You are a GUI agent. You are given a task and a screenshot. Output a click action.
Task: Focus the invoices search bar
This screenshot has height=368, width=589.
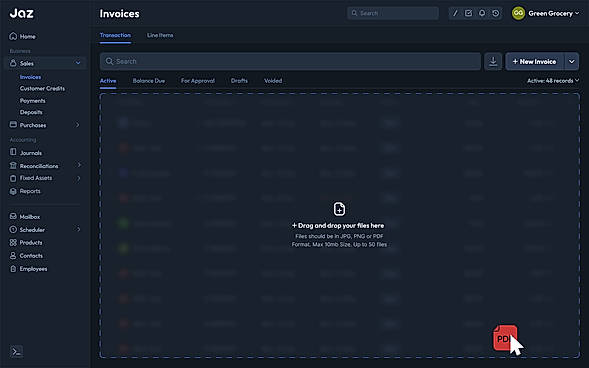[x=290, y=61]
